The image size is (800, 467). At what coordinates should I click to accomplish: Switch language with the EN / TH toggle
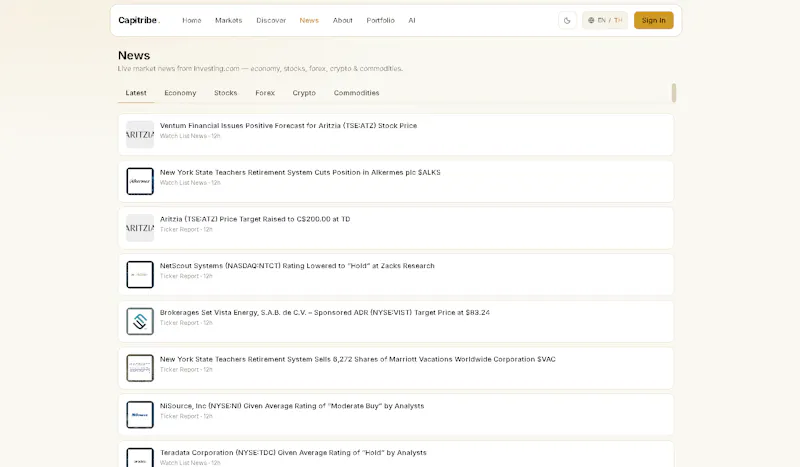tap(605, 20)
